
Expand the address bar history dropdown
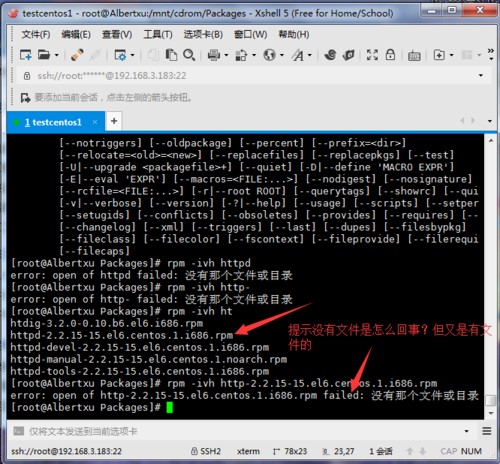[x=481, y=75]
